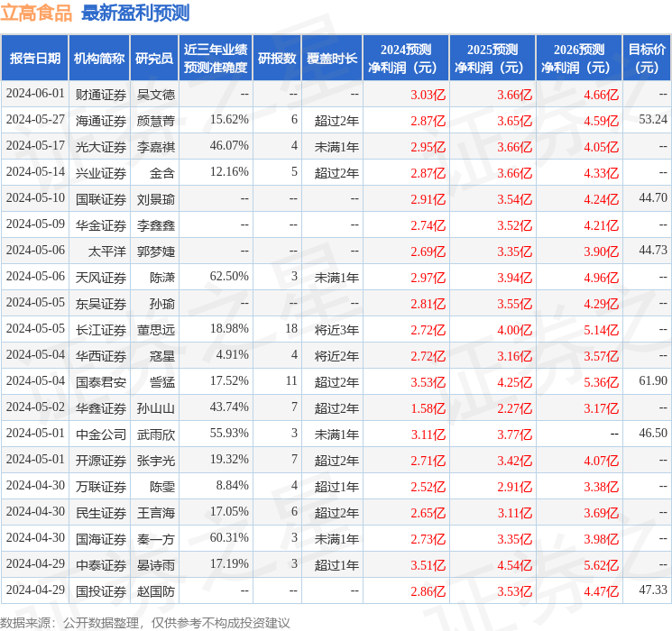Click target price 44.73
Image resolution: width=672 pixels, height=631 pixels.
[x=653, y=251]
